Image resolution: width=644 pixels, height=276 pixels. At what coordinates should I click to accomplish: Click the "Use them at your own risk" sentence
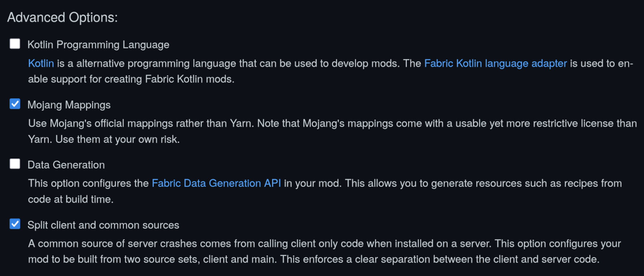pyautogui.click(x=117, y=139)
